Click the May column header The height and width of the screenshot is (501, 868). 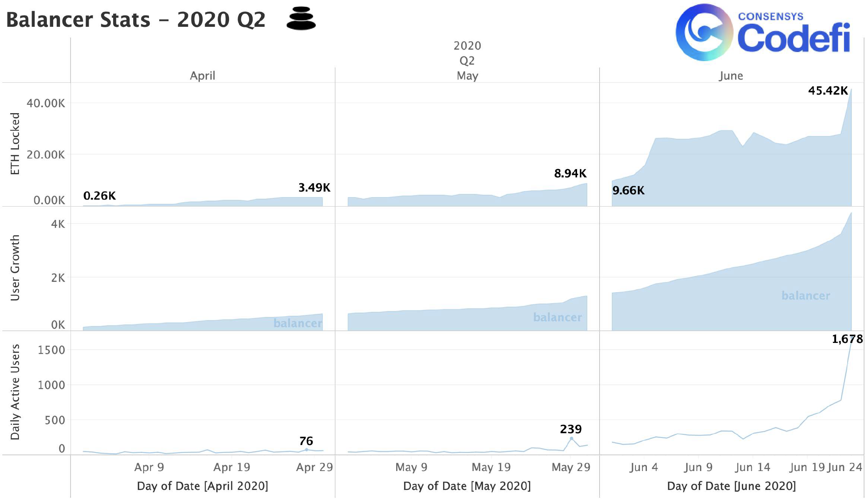tap(468, 76)
